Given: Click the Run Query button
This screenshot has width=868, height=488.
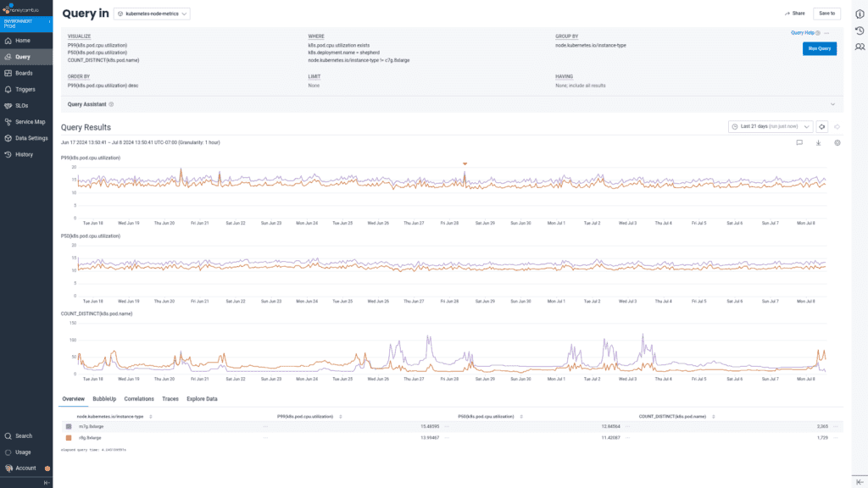Looking at the screenshot, I should 819,48.
